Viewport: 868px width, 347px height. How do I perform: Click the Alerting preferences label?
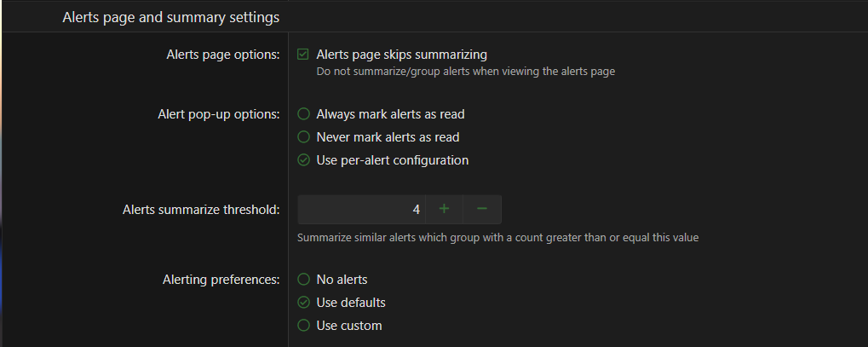pyautogui.click(x=221, y=280)
